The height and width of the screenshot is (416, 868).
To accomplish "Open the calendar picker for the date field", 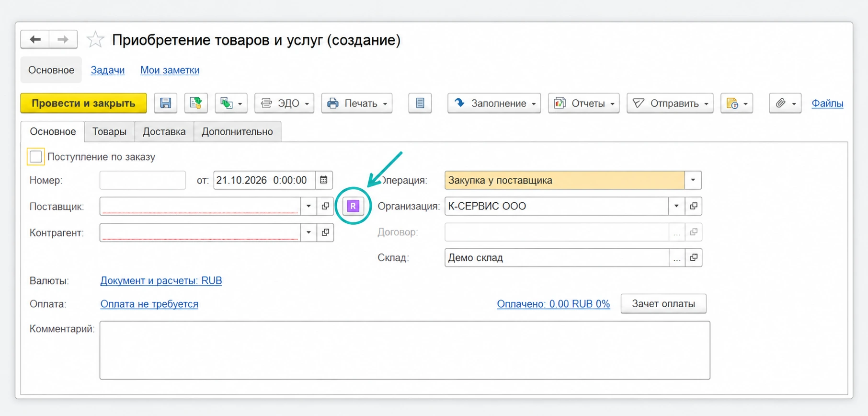I will tap(324, 180).
